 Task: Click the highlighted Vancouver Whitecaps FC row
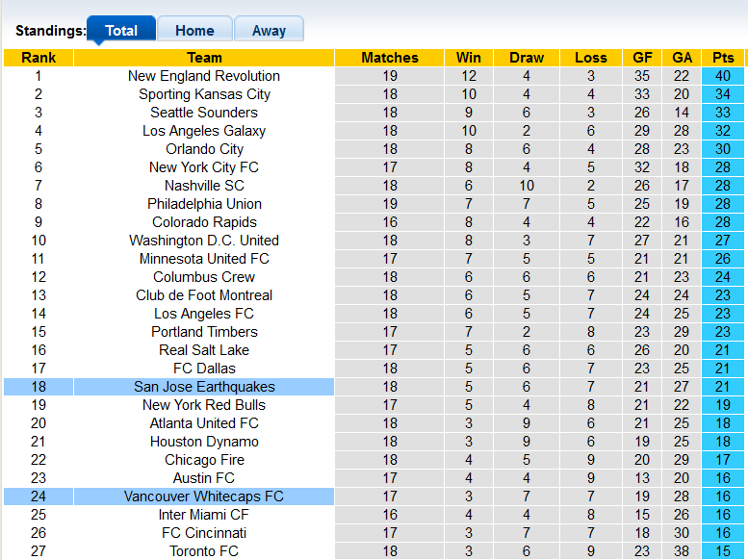[x=204, y=496]
